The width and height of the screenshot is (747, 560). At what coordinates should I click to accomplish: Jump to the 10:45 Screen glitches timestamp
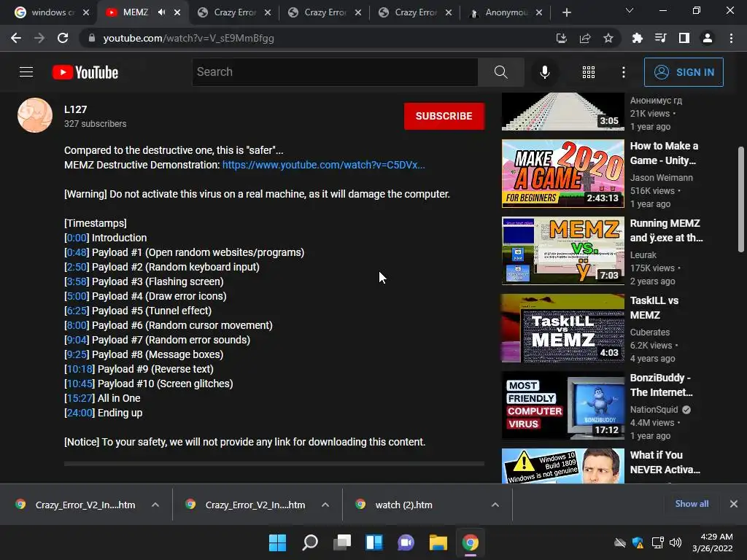[80, 384]
